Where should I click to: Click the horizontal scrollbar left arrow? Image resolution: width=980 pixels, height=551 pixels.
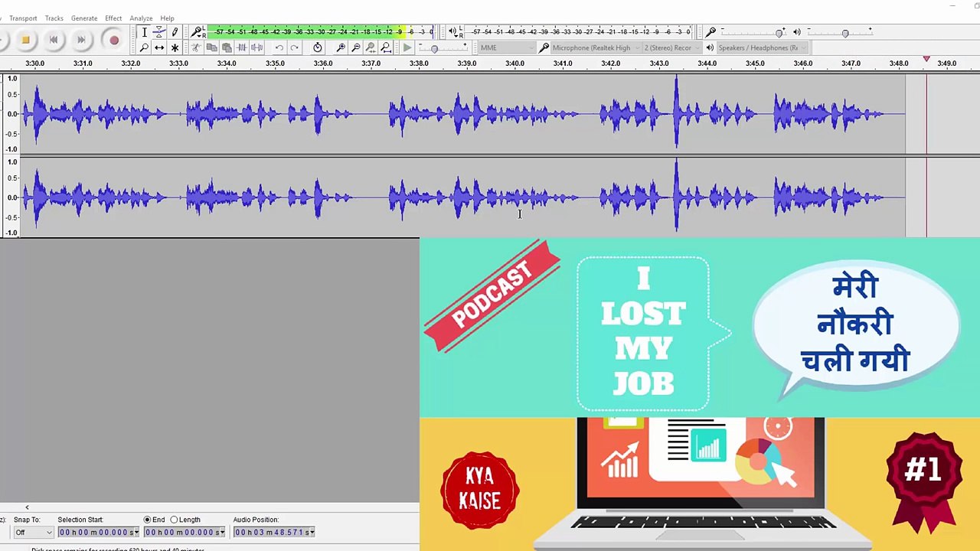(27, 507)
